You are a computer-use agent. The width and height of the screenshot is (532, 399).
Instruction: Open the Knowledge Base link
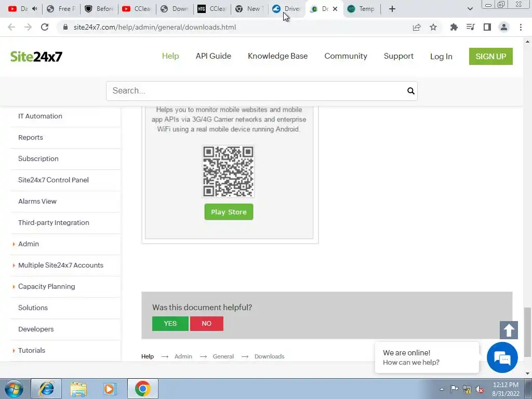(x=277, y=56)
